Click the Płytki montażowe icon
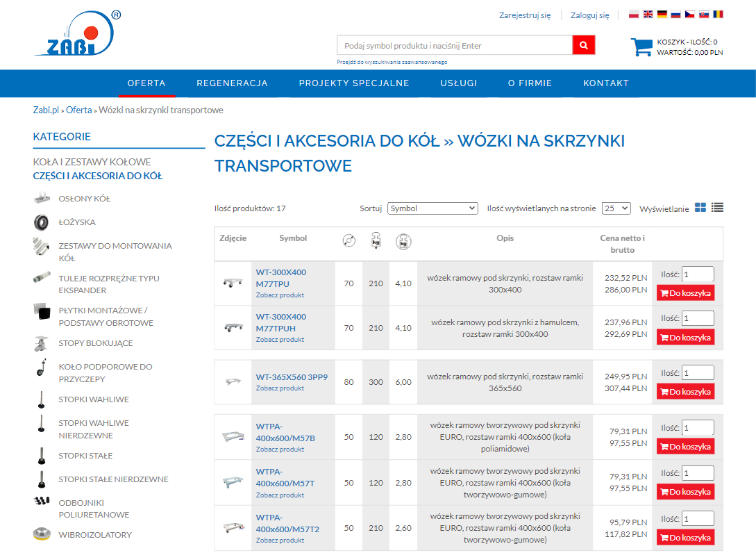The image size is (756, 553). point(42,311)
